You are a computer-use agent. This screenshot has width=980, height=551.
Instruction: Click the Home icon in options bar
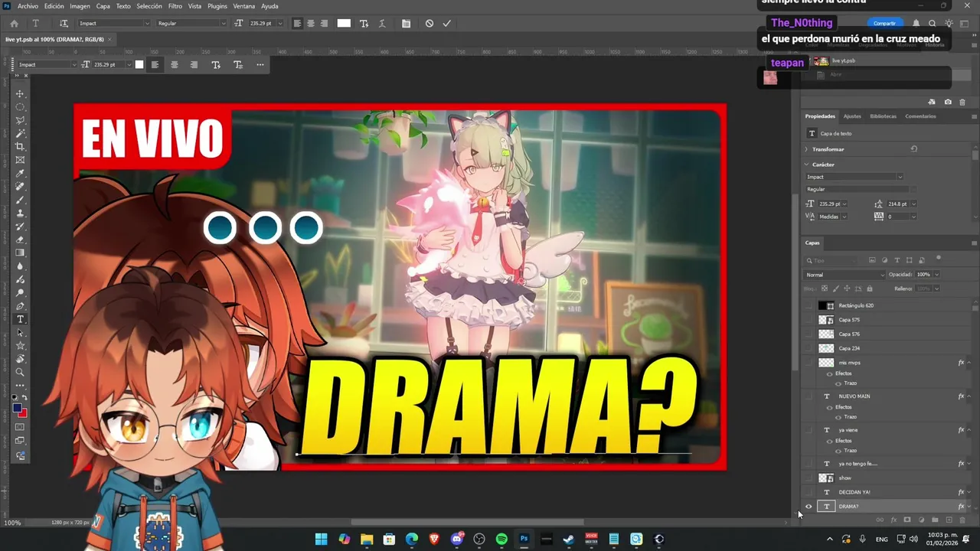[14, 23]
